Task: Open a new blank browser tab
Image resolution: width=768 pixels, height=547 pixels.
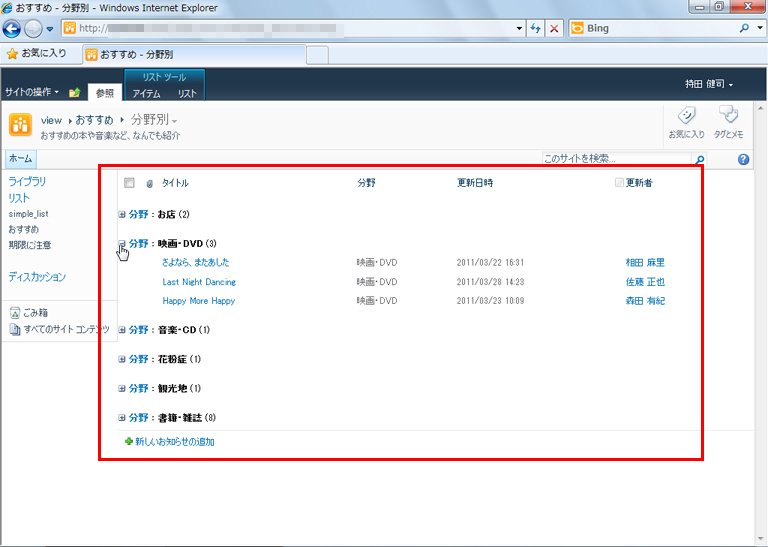Action: tap(317, 55)
